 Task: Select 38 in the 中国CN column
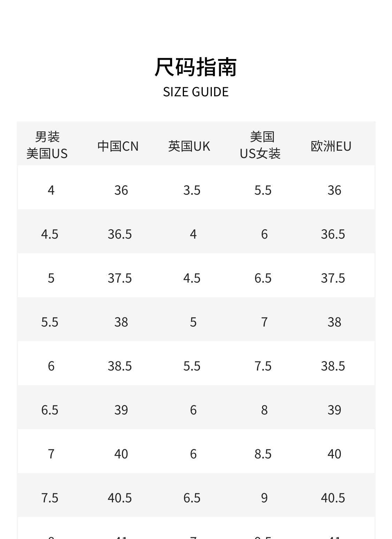pos(121,322)
